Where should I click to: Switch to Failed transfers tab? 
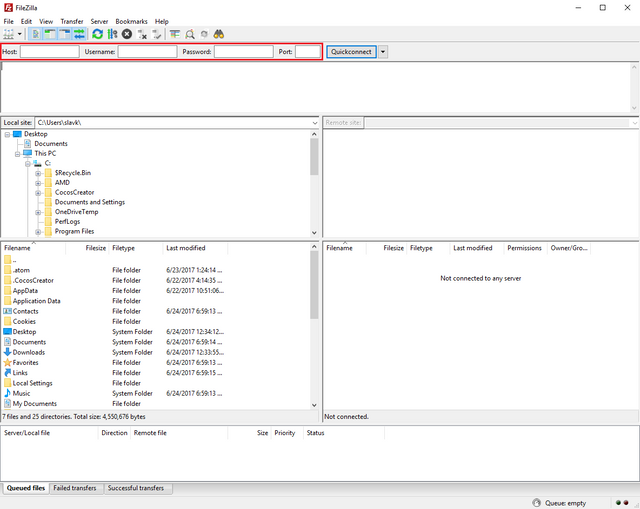tap(75, 488)
